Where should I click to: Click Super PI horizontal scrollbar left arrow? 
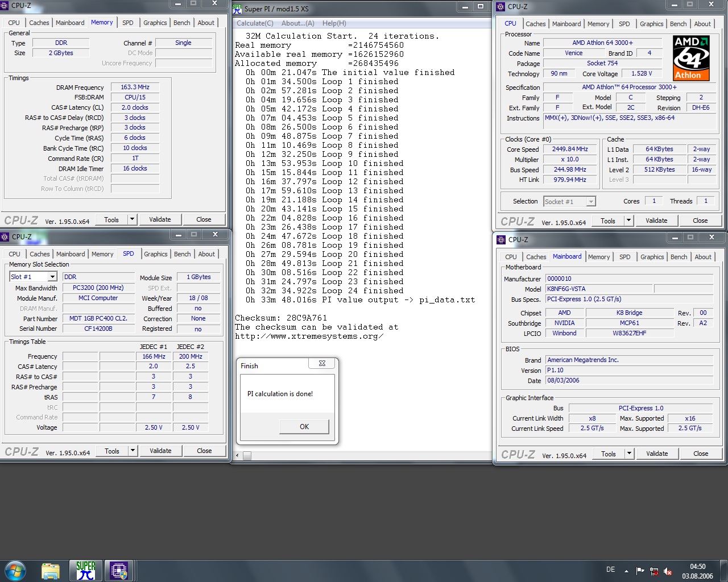[238, 456]
